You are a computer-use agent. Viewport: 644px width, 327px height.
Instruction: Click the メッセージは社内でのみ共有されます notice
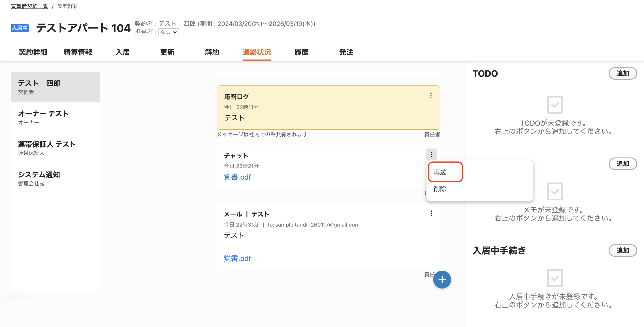pyautogui.click(x=262, y=134)
